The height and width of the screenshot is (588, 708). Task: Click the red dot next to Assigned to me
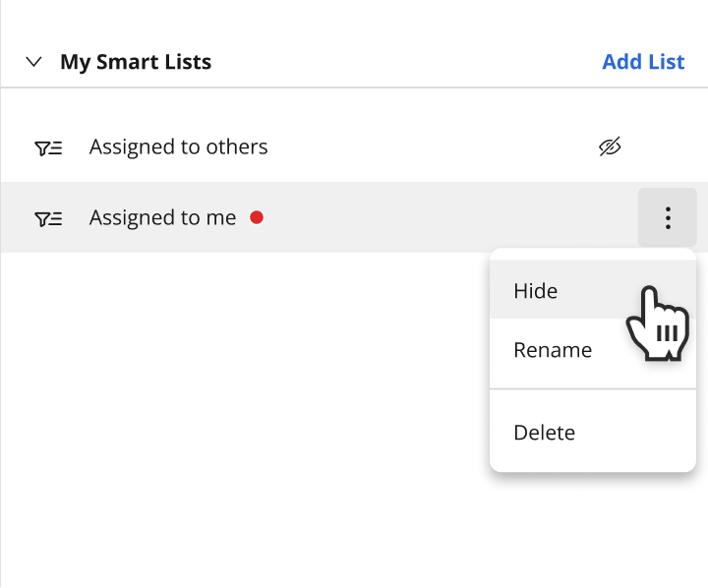257,217
